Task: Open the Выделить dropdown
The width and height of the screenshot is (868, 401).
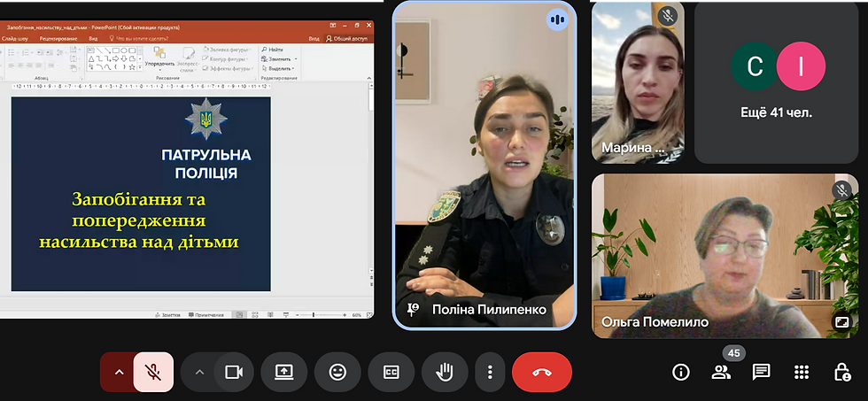Action: click(278, 68)
